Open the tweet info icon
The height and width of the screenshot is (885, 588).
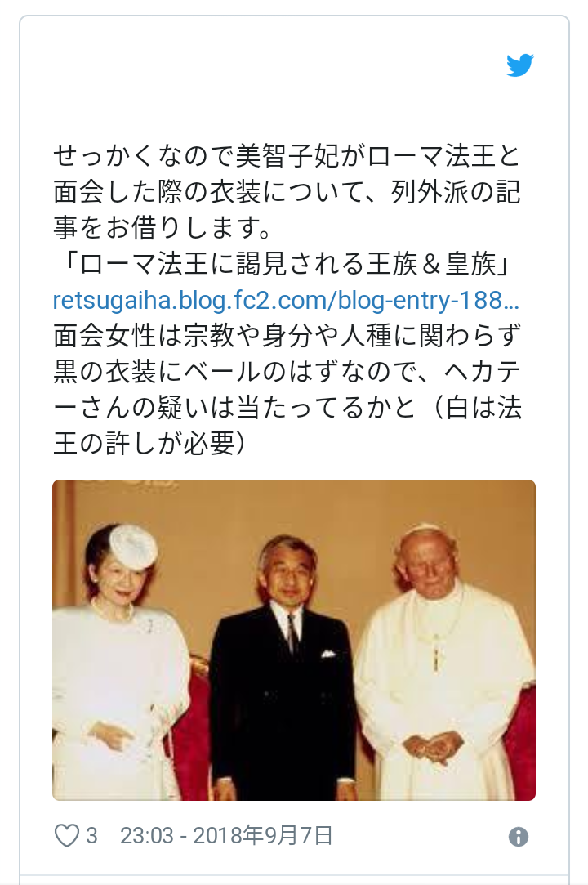518,837
